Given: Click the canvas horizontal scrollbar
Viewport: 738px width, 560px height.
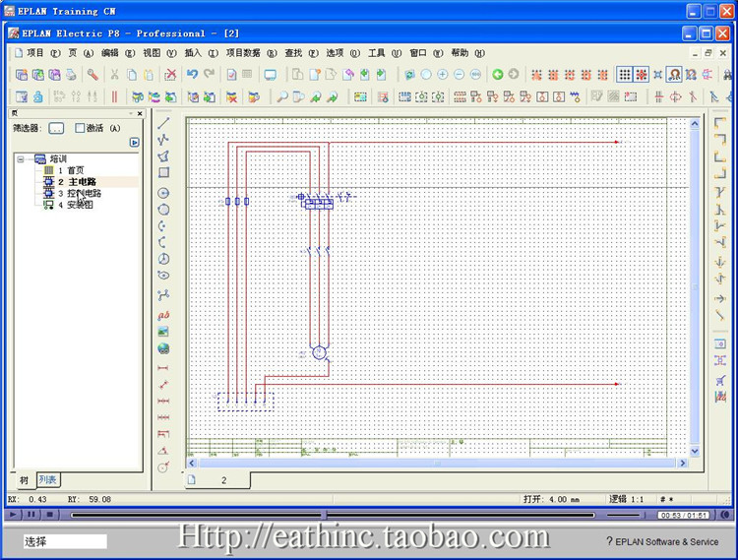Looking at the screenshot, I should (x=437, y=464).
